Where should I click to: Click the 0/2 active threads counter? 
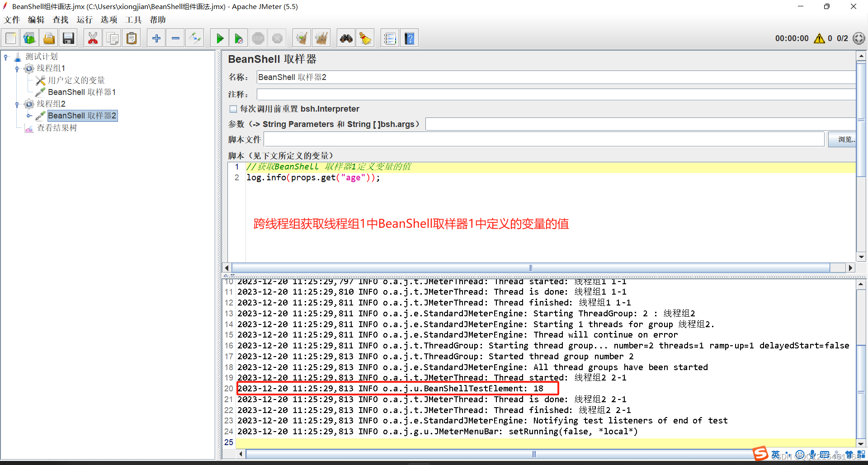[x=842, y=38]
